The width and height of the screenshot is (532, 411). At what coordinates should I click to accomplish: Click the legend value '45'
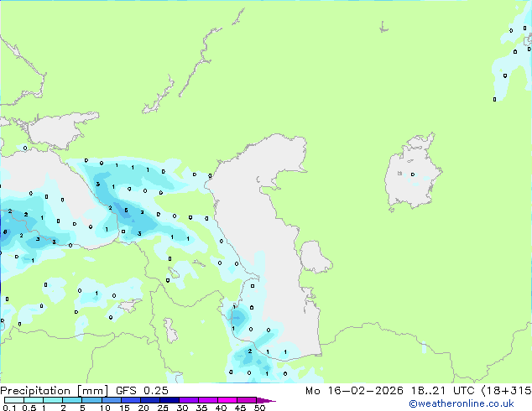click(240, 408)
